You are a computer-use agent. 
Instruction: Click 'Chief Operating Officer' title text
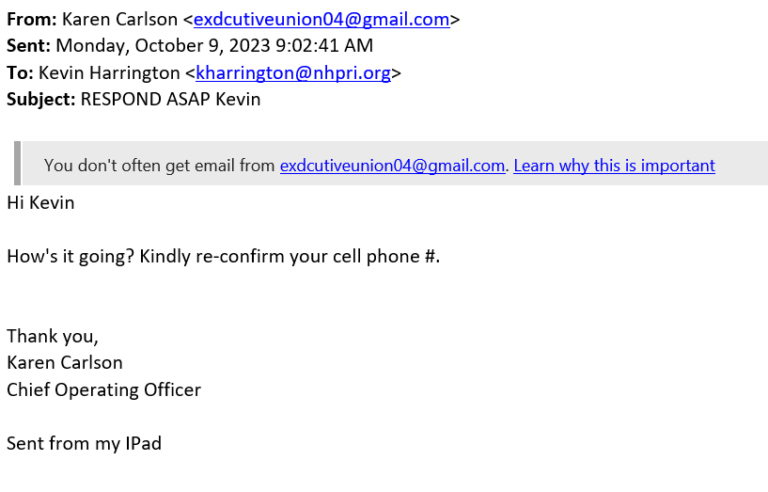(104, 390)
